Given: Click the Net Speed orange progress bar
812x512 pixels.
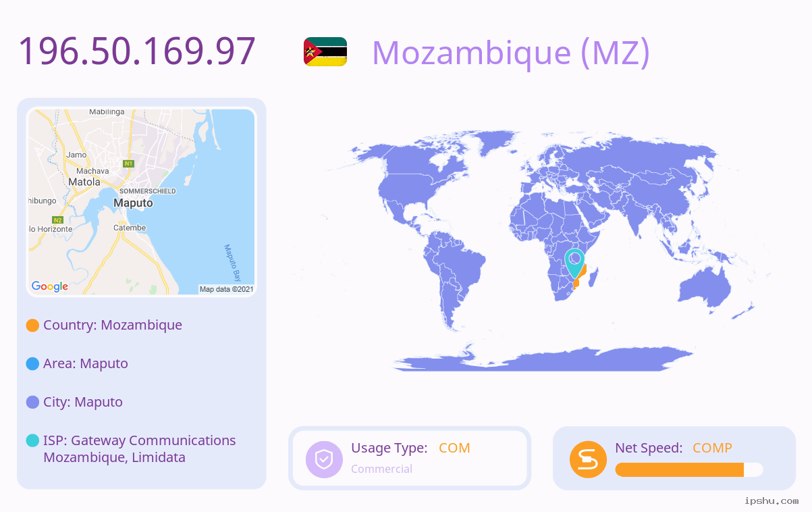Looking at the screenshot, I should click(689, 470).
